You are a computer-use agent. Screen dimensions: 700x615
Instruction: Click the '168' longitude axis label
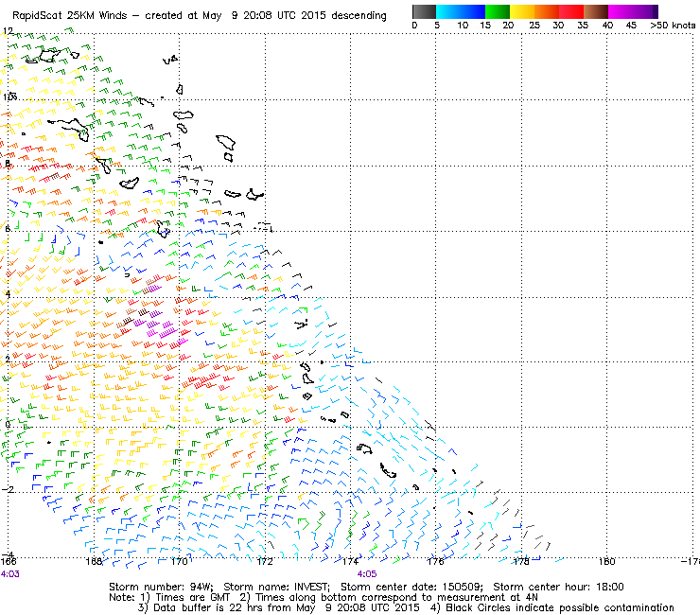point(94,561)
